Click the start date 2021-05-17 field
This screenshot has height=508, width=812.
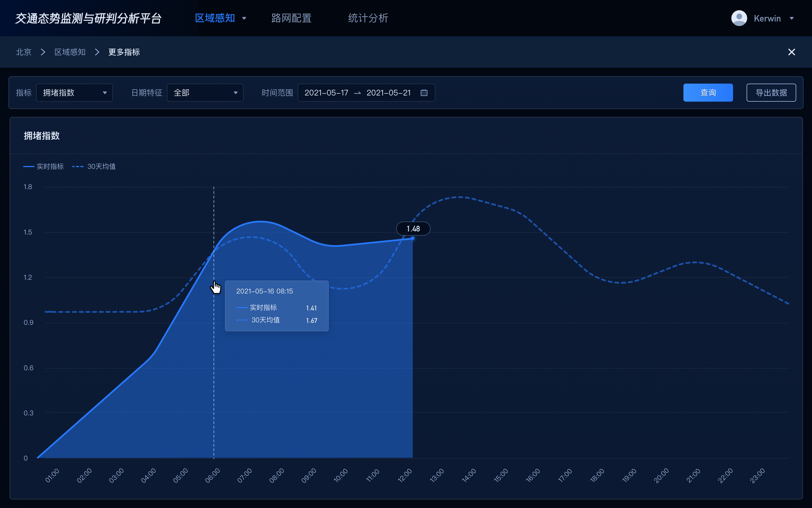[326, 93]
